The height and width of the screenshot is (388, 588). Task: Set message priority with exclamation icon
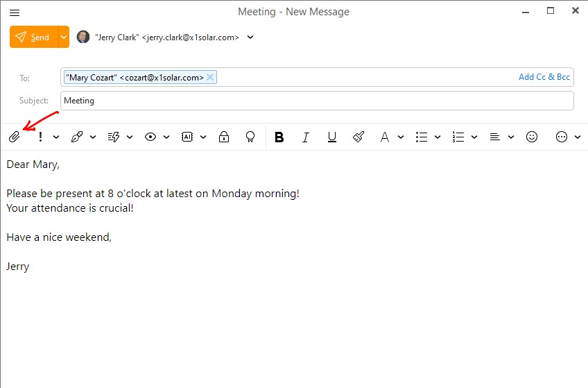click(x=40, y=137)
